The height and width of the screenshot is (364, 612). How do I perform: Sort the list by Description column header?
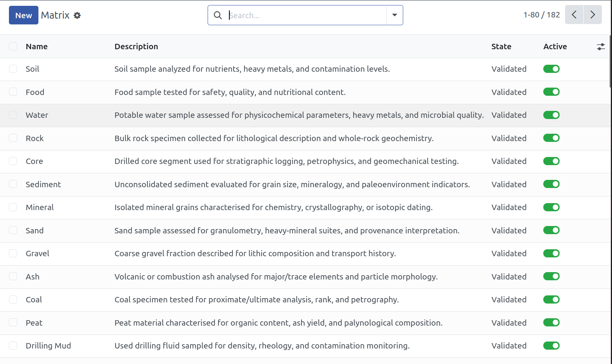click(136, 47)
